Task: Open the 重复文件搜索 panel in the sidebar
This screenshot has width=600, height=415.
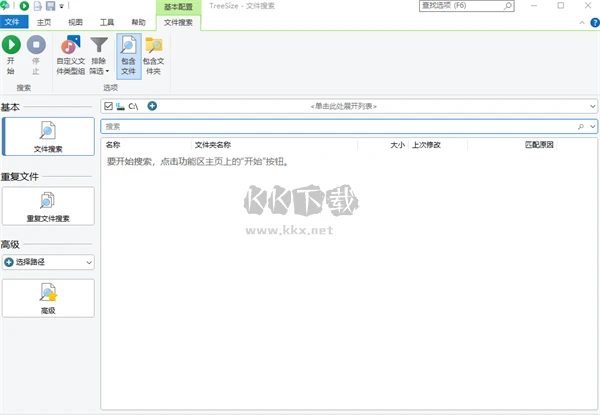Action: tap(48, 206)
